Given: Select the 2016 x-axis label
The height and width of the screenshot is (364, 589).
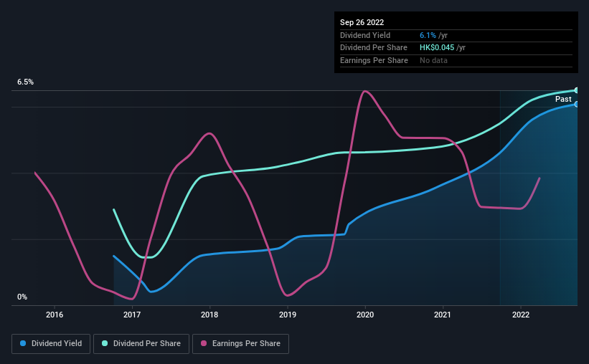Looking at the screenshot, I should [x=55, y=315].
